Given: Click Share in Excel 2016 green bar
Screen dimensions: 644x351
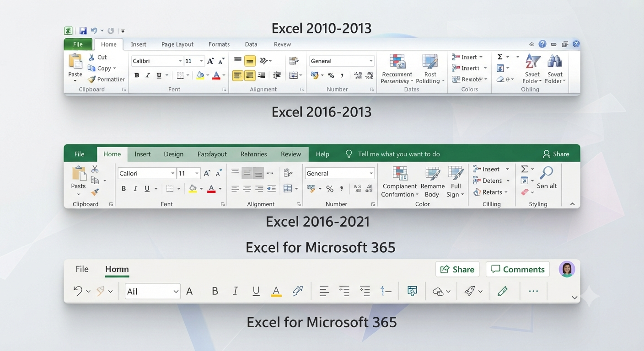Looking at the screenshot, I should (556, 154).
